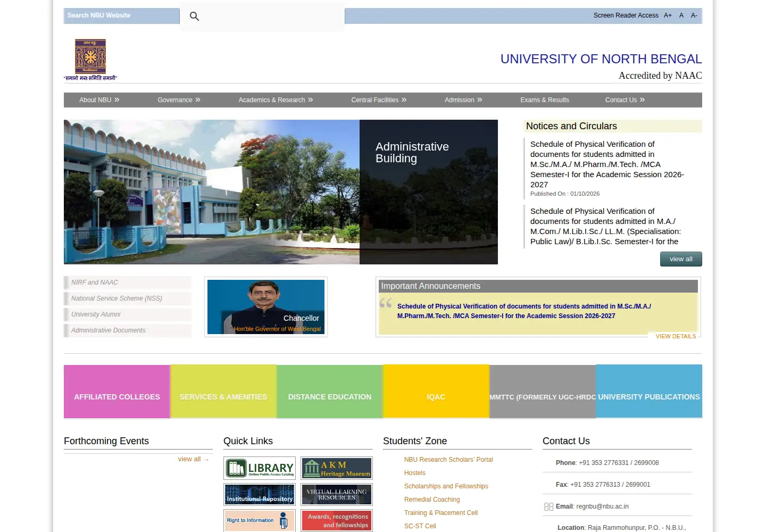Expand the Central Facilities menu
The height and width of the screenshot is (532, 766).
(379, 100)
